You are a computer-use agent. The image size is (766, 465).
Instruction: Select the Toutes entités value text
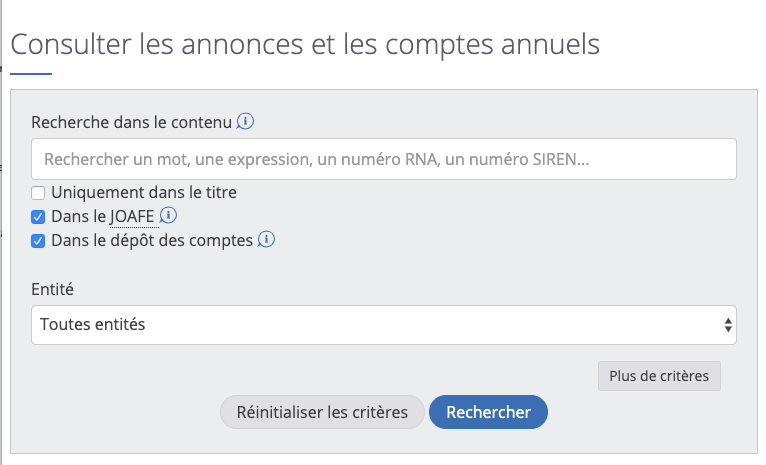[x=93, y=324]
